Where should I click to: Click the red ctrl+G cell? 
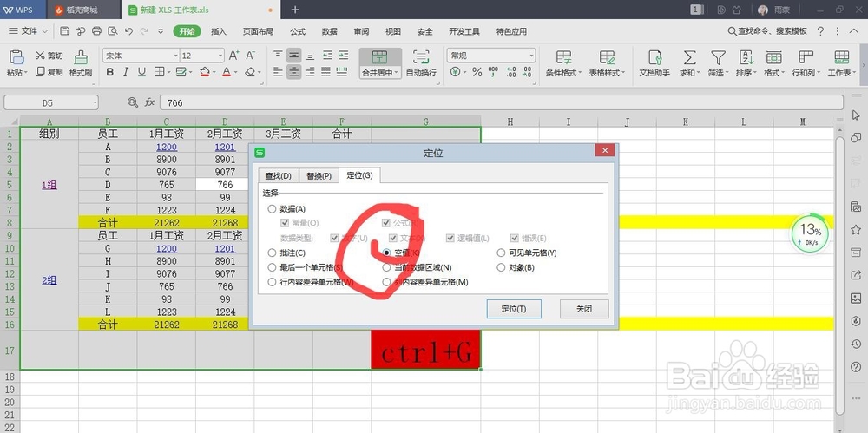tap(425, 350)
